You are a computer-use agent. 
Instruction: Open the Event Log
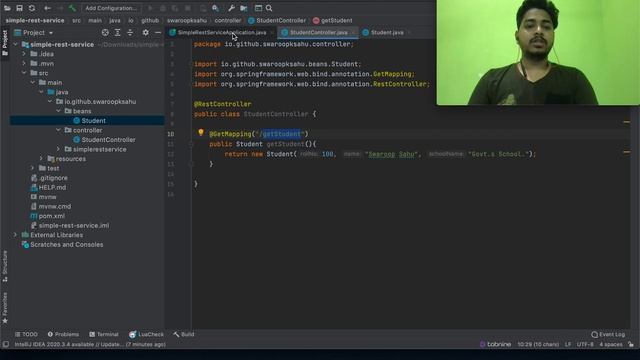(x=608, y=334)
